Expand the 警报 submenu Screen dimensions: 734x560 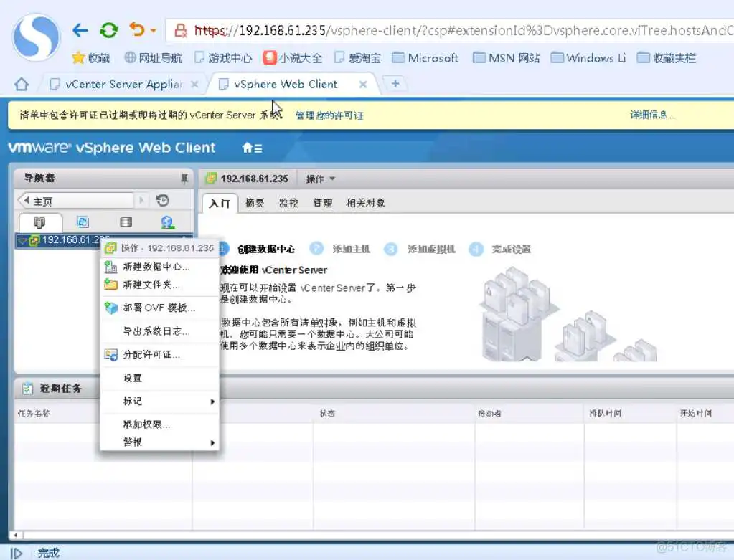(160, 442)
